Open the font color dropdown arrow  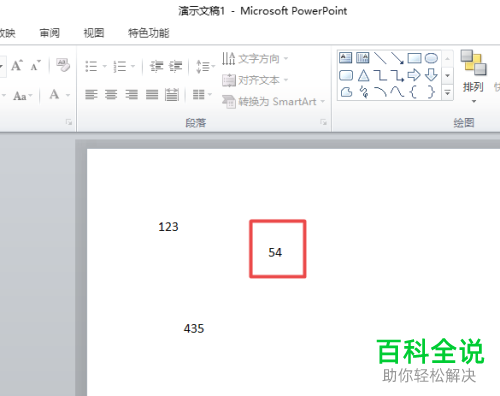(68, 95)
